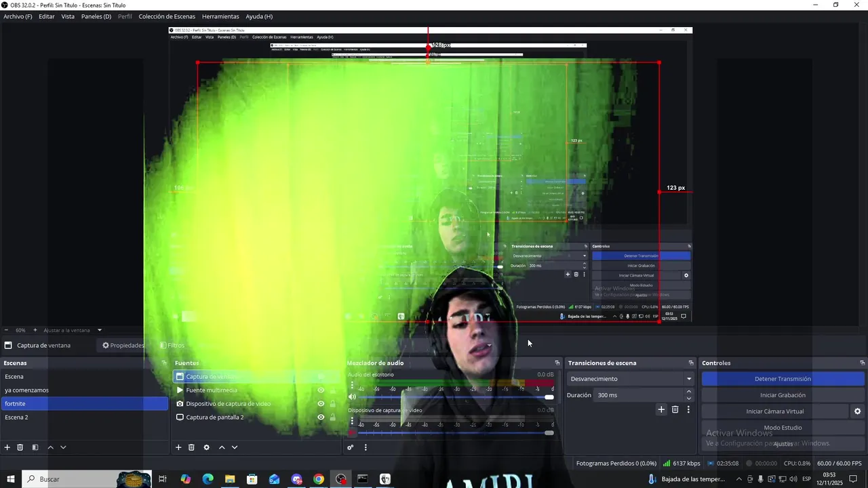Viewport: 868px width, 488px height.
Task: Move selected source up in Fuentes
Action: tap(222, 447)
